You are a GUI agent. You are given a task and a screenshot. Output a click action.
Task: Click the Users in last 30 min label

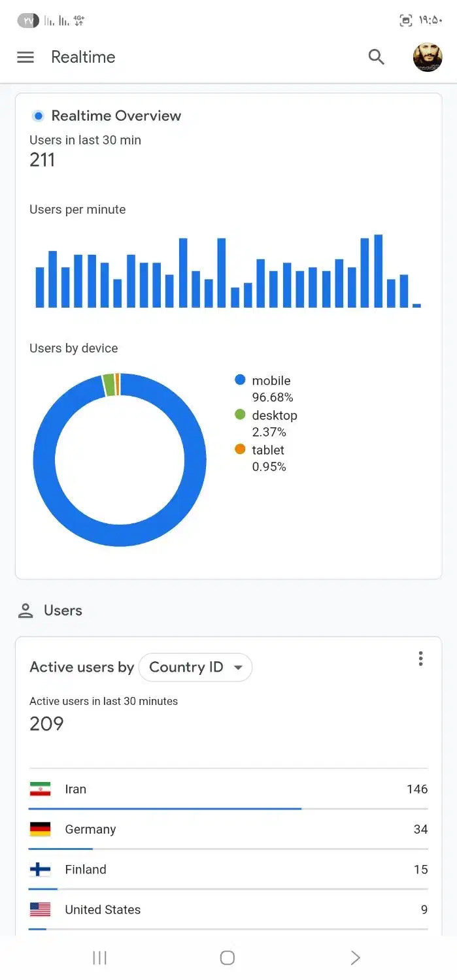click(85, 140)
